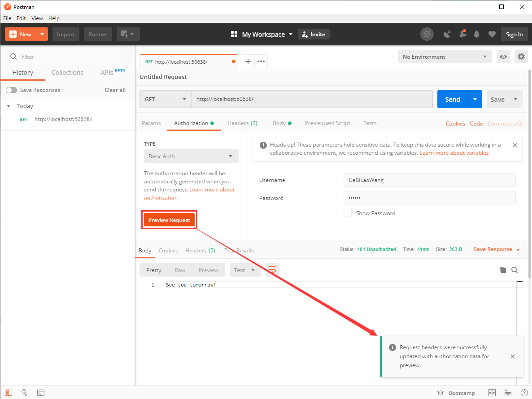Viewport: 532px width, 399px height.
Task: Click the environment quick look eye icon
Action: [x=503, y=56]
